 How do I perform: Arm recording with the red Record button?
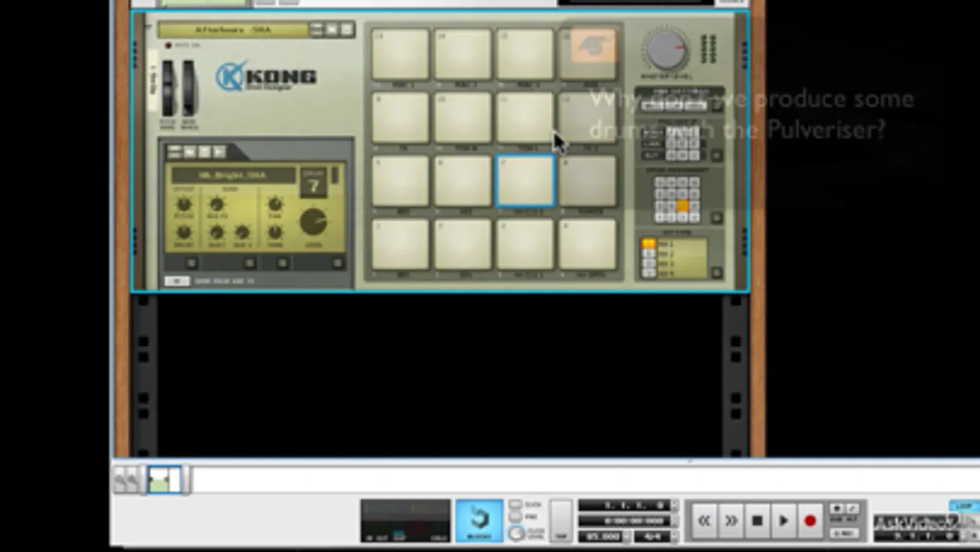click(810, 521)
